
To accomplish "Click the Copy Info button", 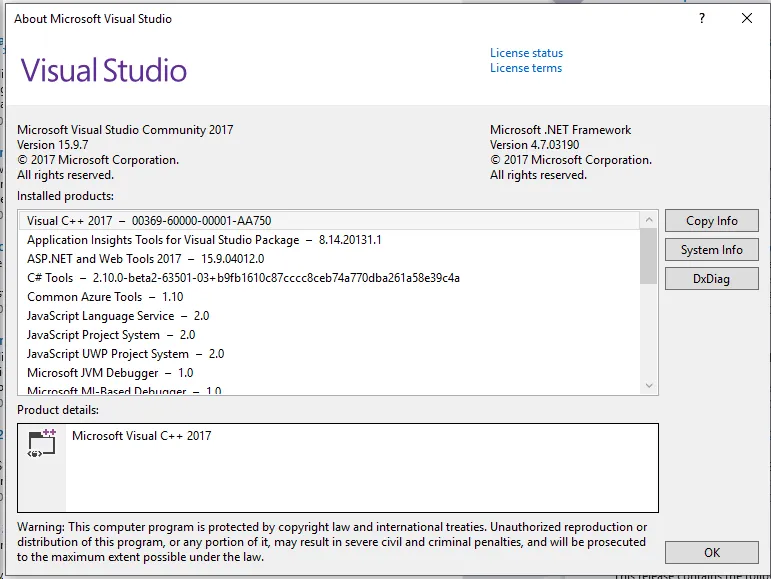I will [x=712, y=221].
